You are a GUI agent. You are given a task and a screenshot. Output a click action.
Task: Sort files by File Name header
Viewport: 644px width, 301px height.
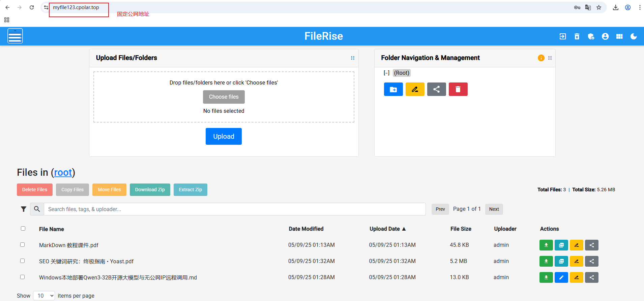[51, 229]
